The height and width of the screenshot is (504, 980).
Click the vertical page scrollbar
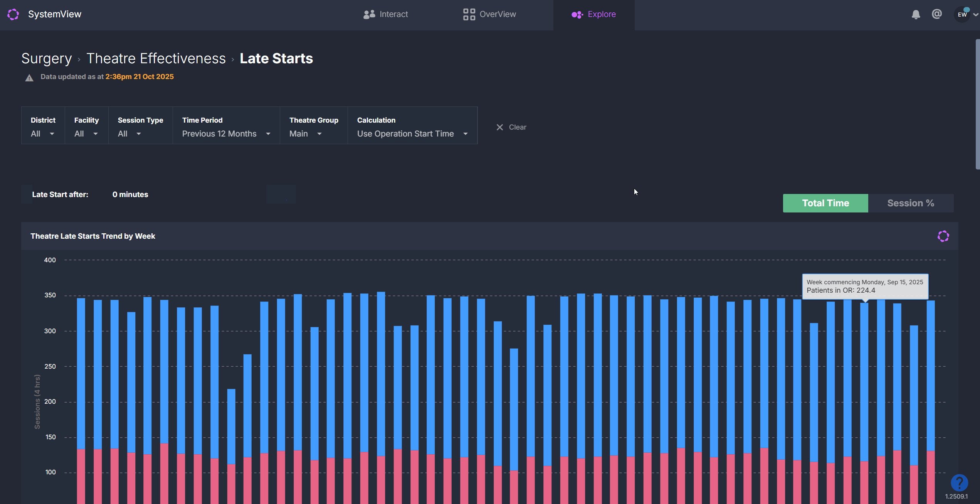click(977, 104)
